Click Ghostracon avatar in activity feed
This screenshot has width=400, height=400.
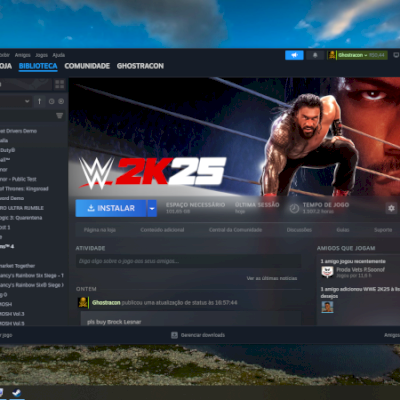click(83, 302)
